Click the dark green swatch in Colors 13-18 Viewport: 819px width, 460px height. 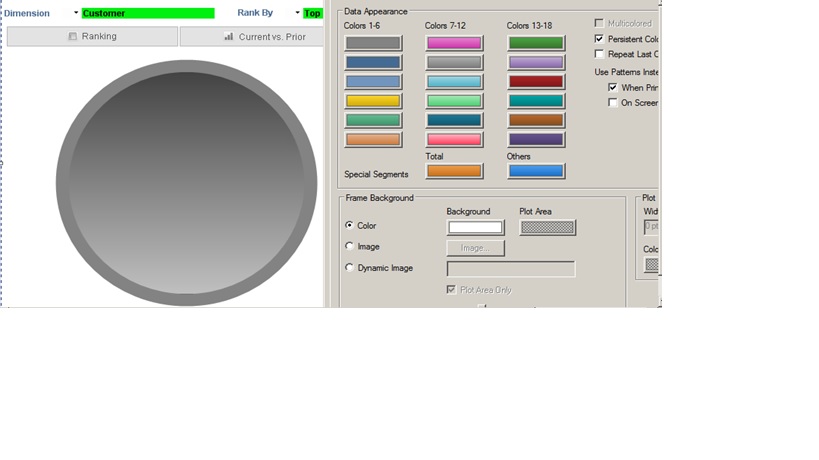[536, 43]
